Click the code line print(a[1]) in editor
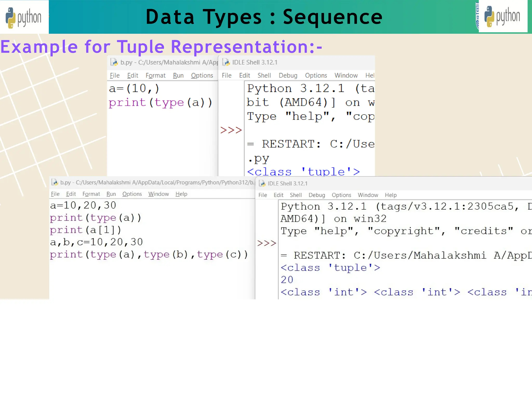Image resolution: width=532 pixels, height=399 pixels. 85,230
